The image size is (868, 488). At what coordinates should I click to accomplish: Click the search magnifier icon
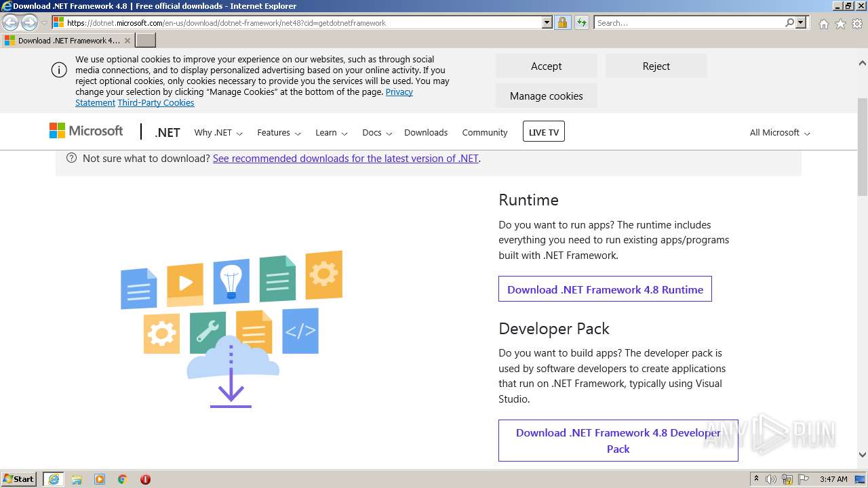[x=789, y=23]
